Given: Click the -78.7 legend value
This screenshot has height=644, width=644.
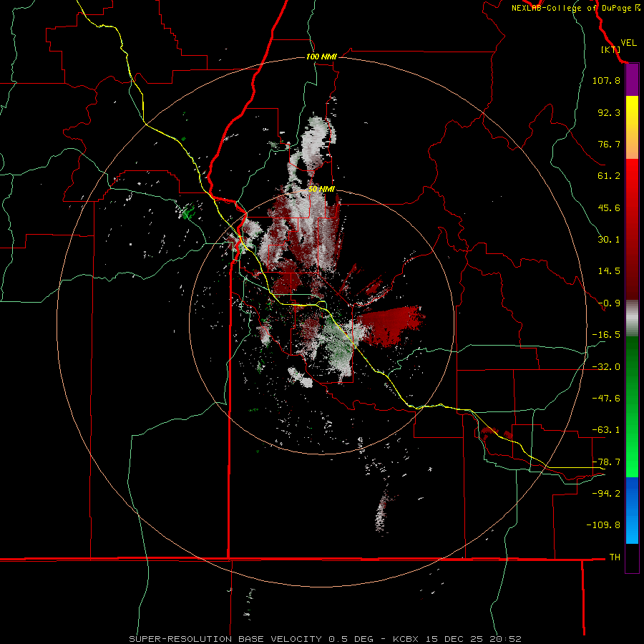Looking at the screenshot, I should click(606, 462).
